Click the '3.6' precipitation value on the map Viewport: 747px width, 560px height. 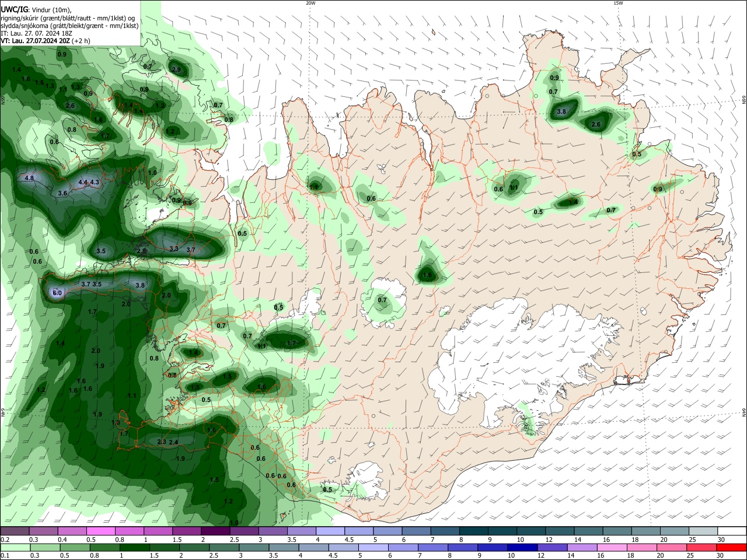63,193
